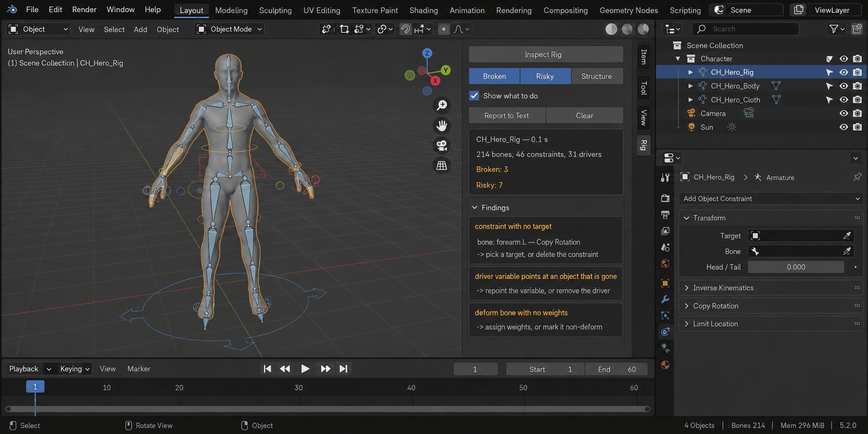Switch perspective/orthographic with grid icon
868x434 pixels.
442,166
